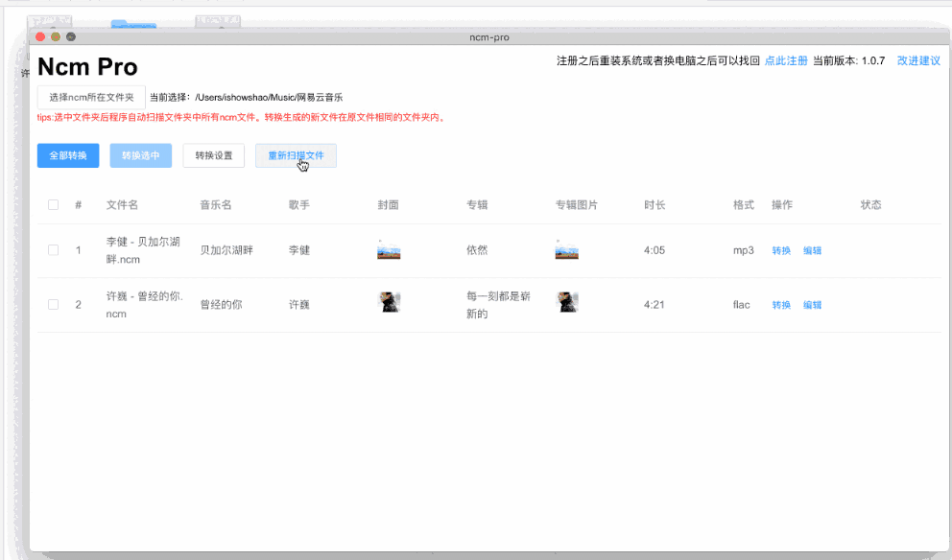Click 编辑 for the 许巍 row
952x560 pixels.
[x=811, y=304]
